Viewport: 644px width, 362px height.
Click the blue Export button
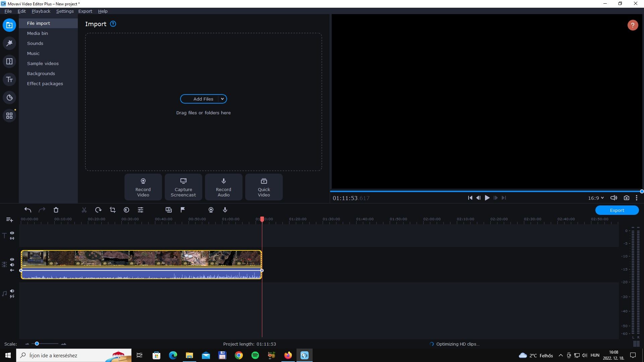617,210
